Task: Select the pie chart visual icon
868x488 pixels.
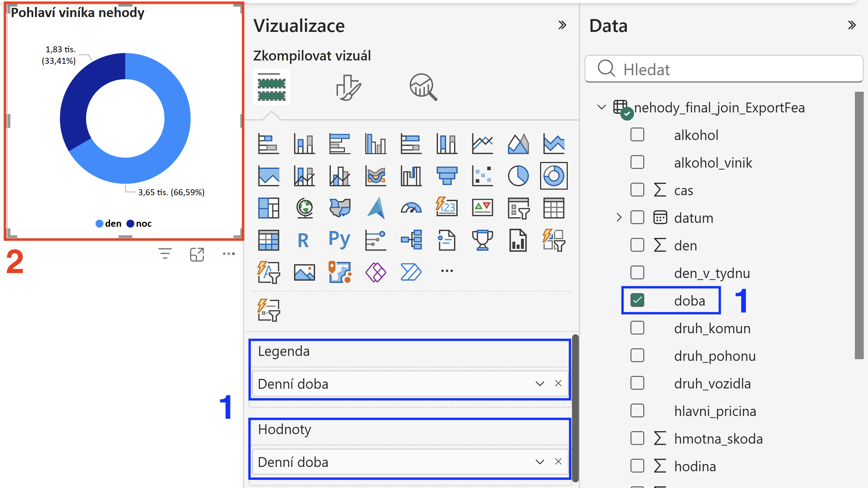Action: [x=518, y=175]
